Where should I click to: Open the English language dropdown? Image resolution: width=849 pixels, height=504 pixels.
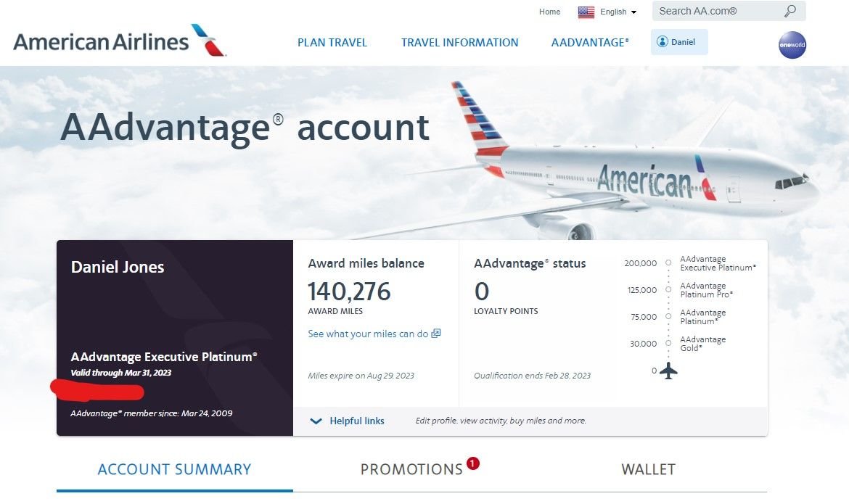[618, 12]
